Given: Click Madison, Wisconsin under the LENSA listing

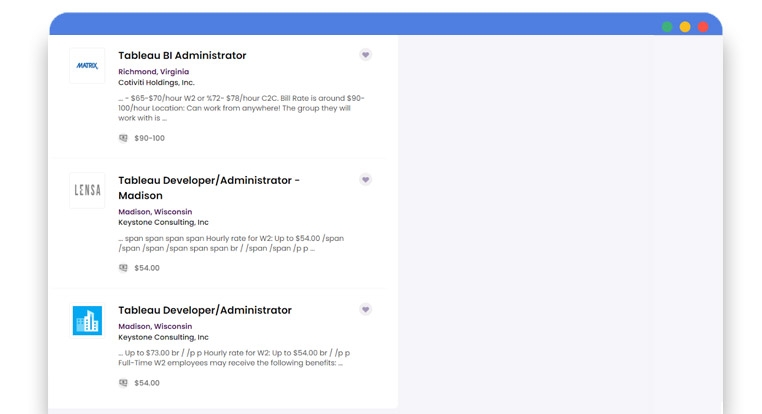Looking at the screenshot, I should pyautogui.click(x=155, y=212).
